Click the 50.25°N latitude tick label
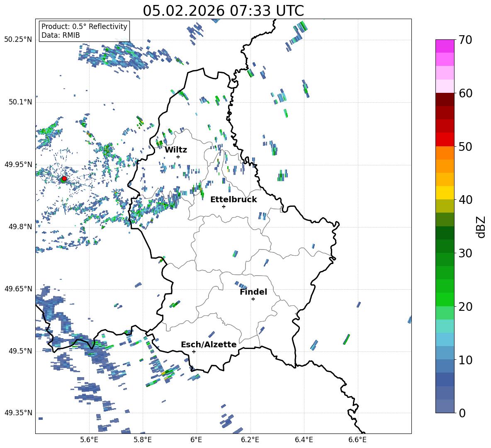This screenshot has height=448, width=491. click(x=18, y=40)
